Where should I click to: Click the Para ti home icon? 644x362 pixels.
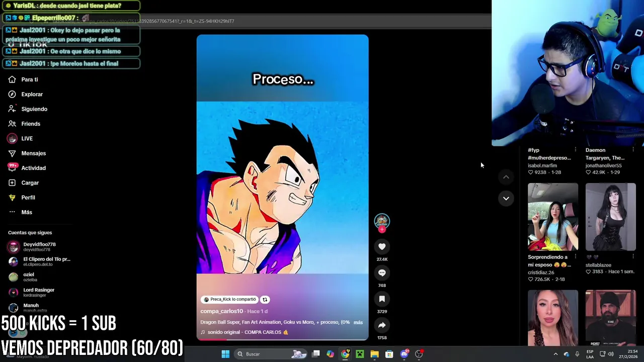click(12, 79)
